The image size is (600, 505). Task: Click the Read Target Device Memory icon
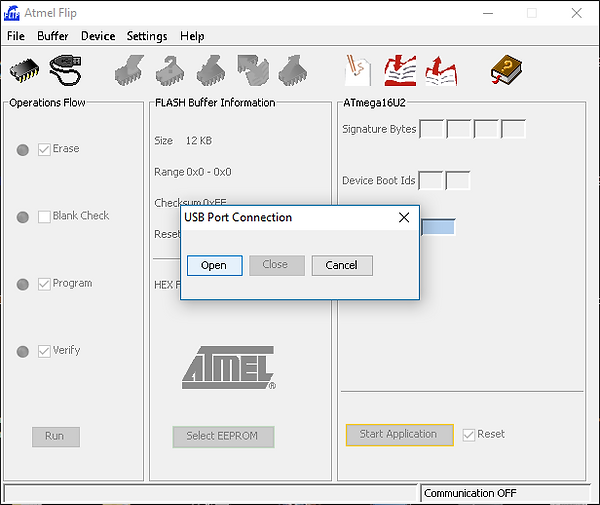[x=293, y=70]
